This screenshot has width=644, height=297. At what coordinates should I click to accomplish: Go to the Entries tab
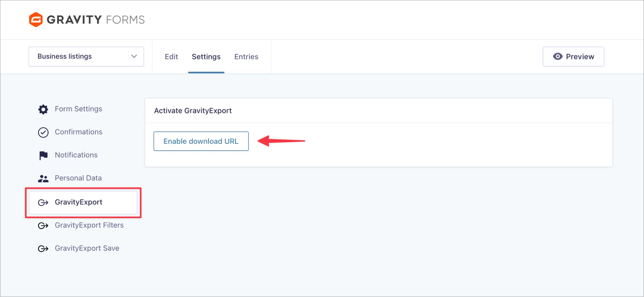(x=246, y=57)
